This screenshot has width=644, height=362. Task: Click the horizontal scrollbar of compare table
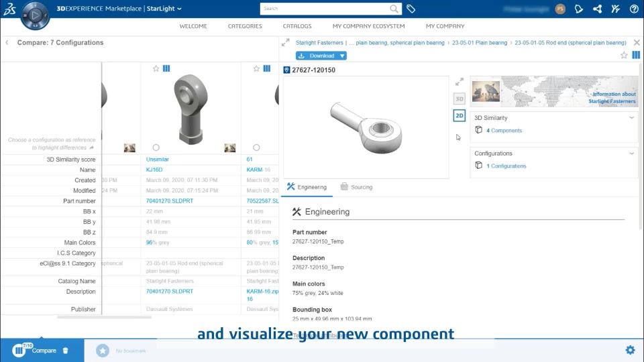105,317
